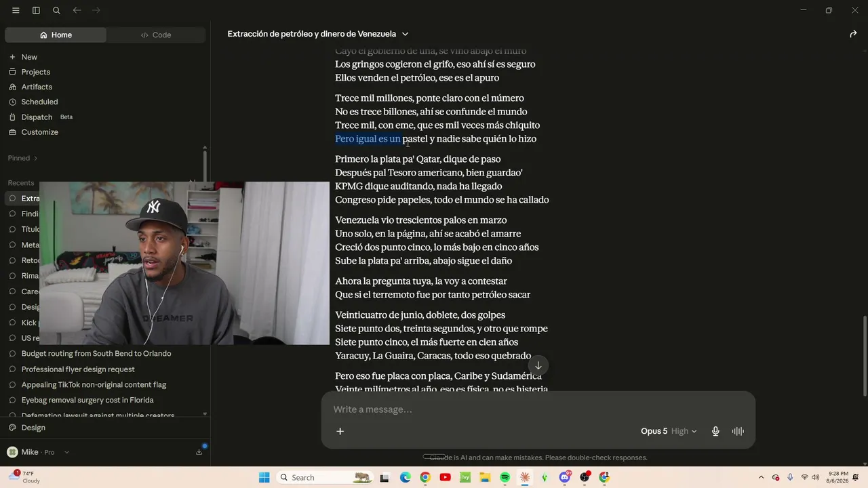Click the taskbar Search box
The height and width of the screenshot is (488, 868).
[x=325, y=477]
